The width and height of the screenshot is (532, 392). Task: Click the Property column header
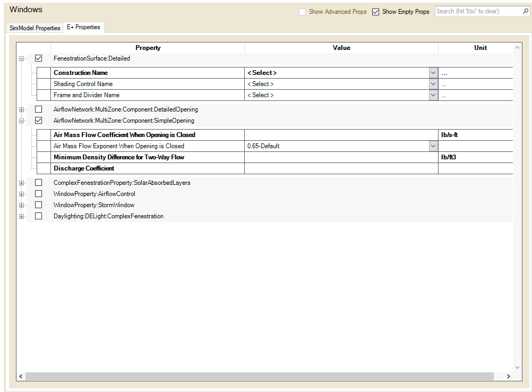(x=148, y=48)
